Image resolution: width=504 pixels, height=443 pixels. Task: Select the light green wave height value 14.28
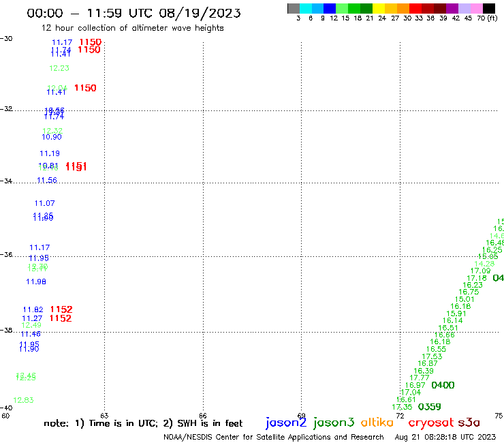coord(484,264)
